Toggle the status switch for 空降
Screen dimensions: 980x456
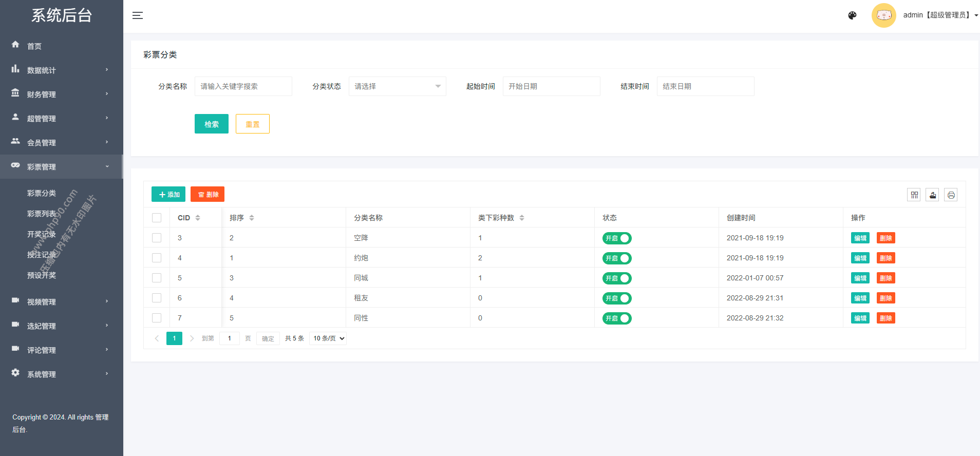[x=617, y=238]
